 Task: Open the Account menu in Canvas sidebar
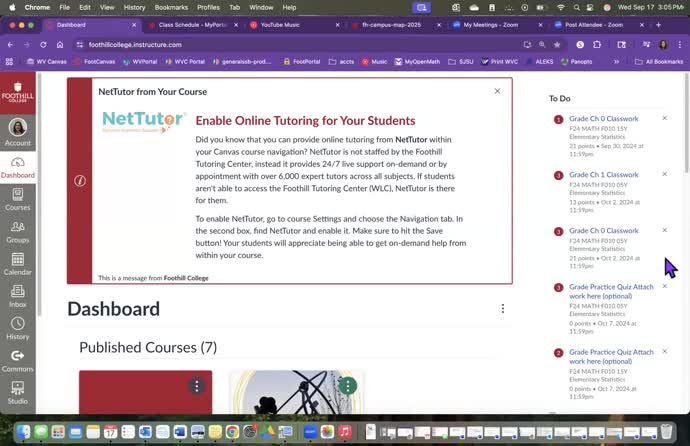[x=18, y=132]
